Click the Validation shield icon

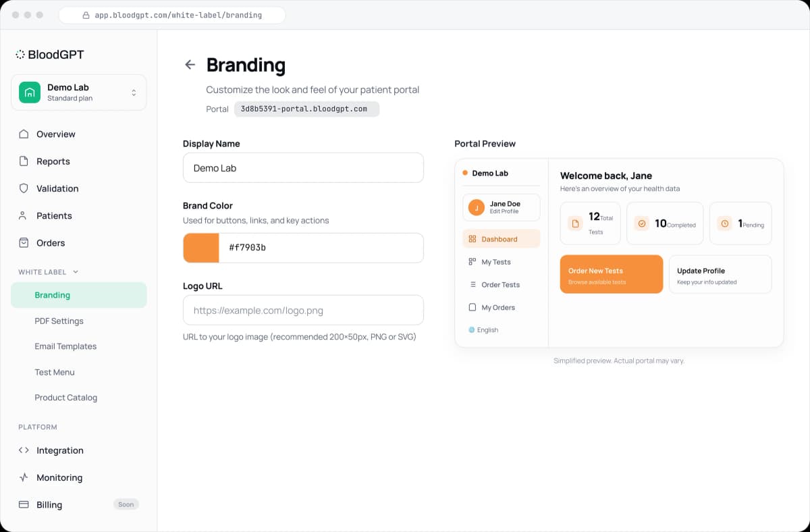tap(24, 188)
